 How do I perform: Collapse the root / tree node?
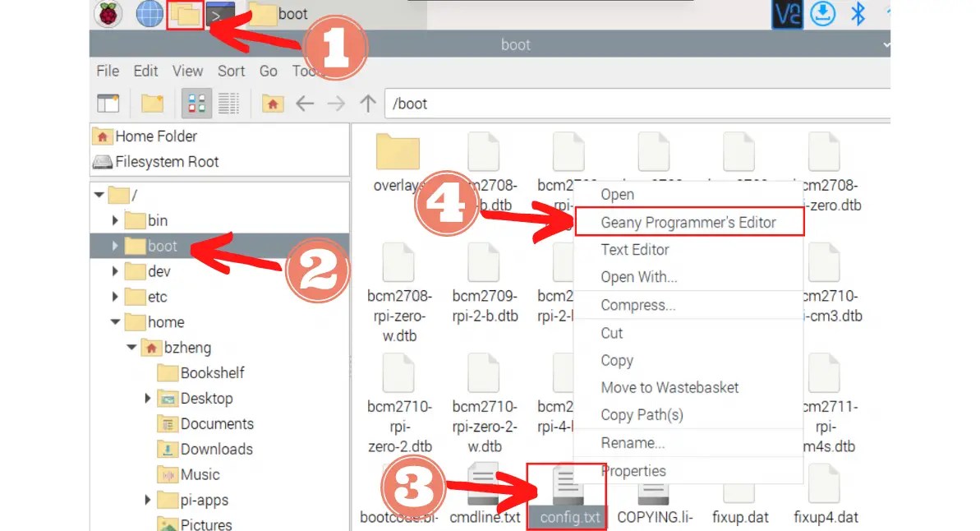(x=99, y=195)
